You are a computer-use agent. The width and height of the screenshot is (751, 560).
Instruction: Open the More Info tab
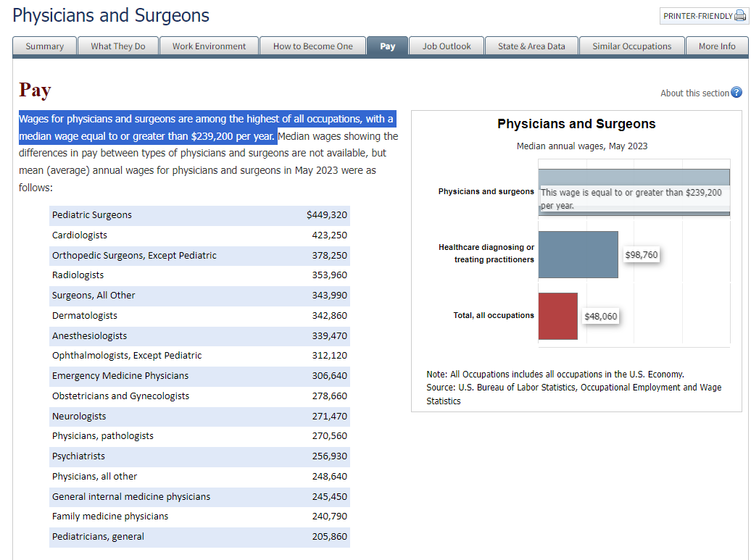click(x=717, y=46)
